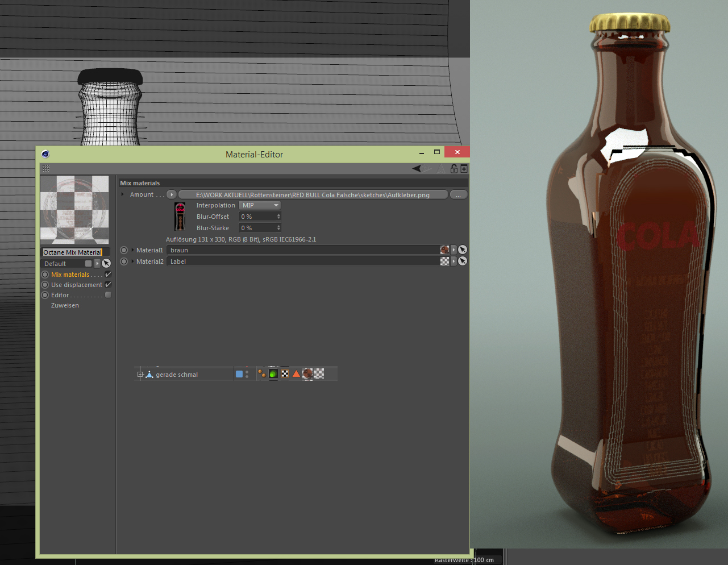Screen dimensions: 728x565
Task: Toggle the Mix materials checkbox
Action: 108,274
